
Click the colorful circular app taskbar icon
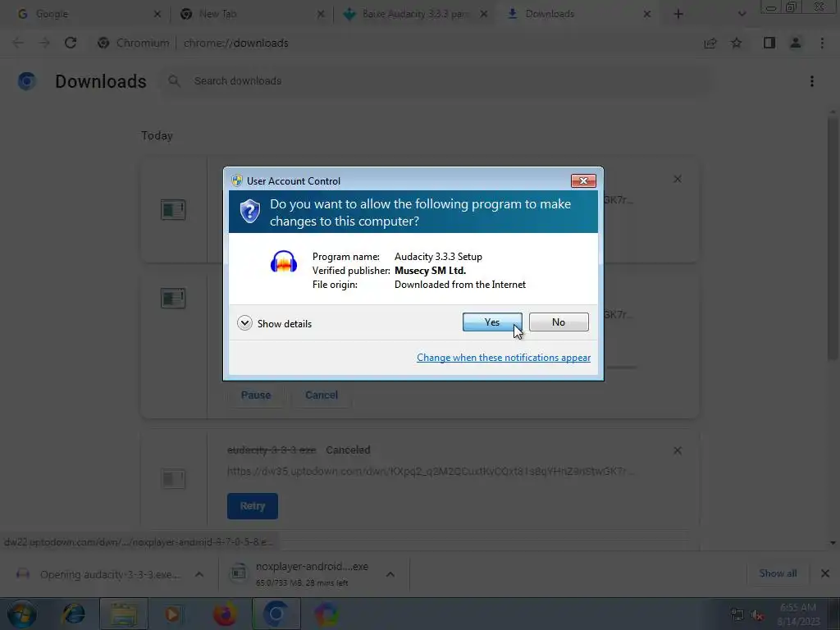coord(326,614)
